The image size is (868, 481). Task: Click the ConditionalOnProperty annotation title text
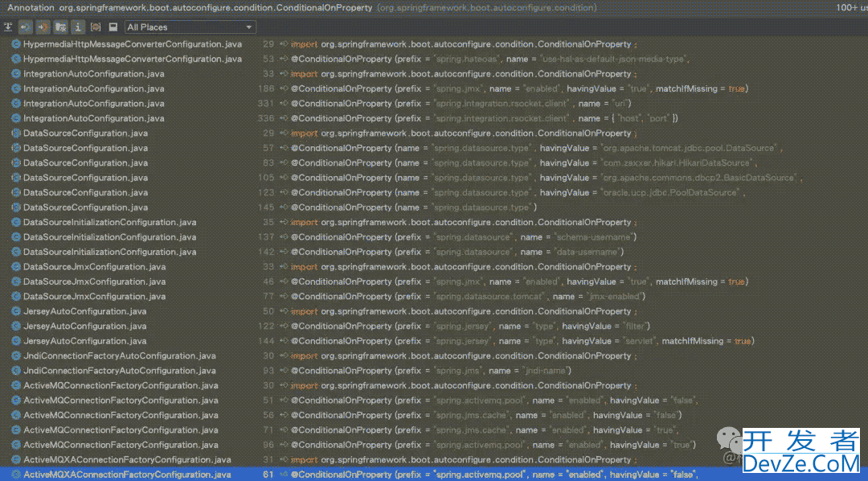190,8
